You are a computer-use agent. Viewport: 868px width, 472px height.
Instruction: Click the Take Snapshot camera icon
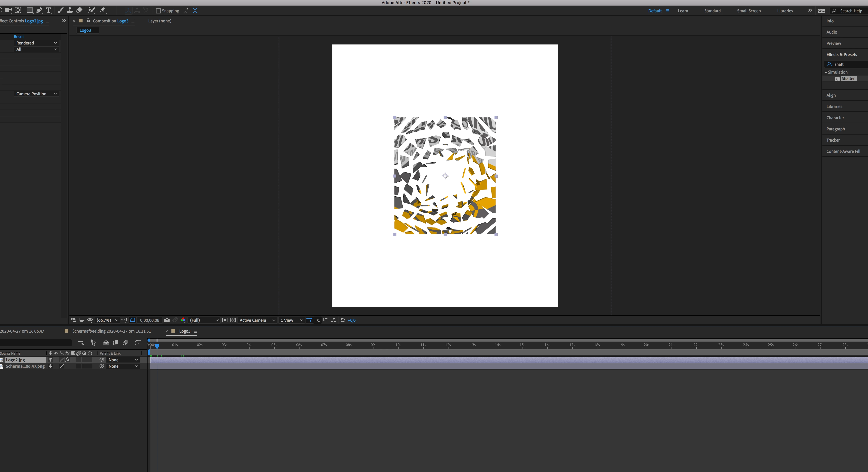click(x=167, y=320)
